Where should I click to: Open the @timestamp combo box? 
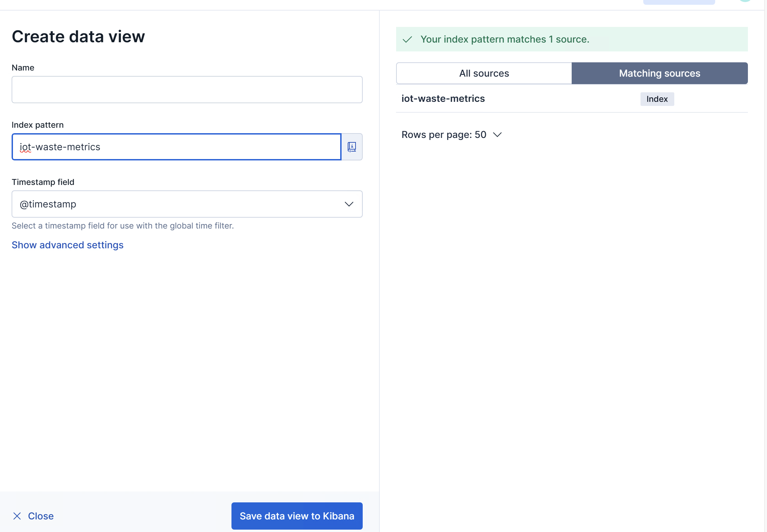coord(177,204)
